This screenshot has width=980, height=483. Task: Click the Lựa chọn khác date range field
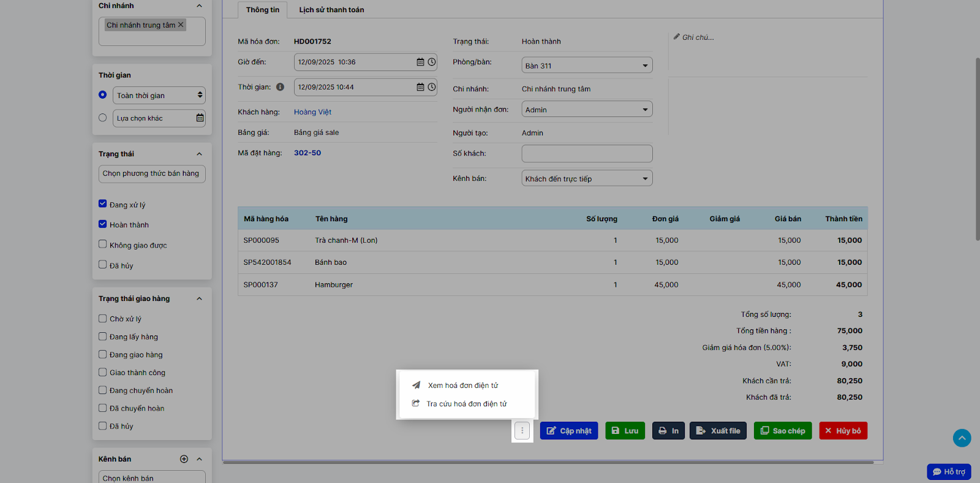point(159,118)
